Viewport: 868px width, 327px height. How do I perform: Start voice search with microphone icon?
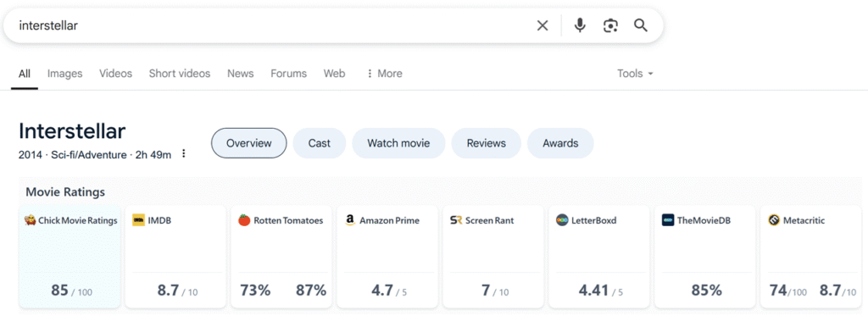point(580,25)
